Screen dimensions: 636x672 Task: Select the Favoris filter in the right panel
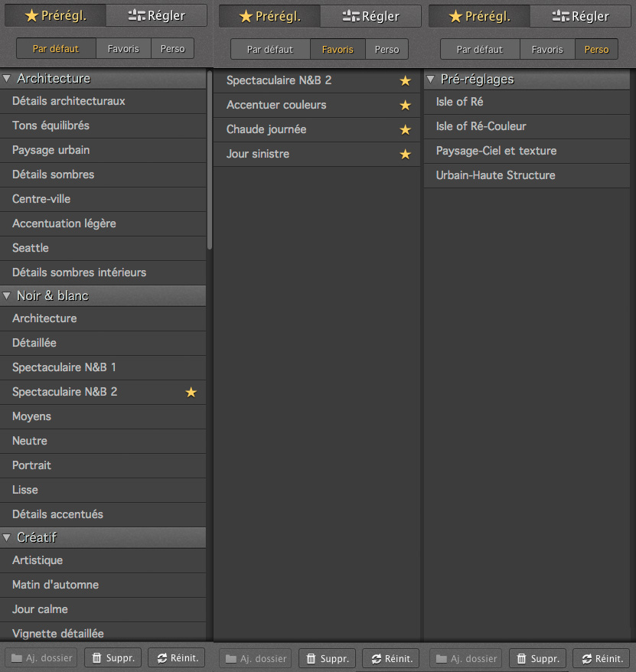click(547, 49)
